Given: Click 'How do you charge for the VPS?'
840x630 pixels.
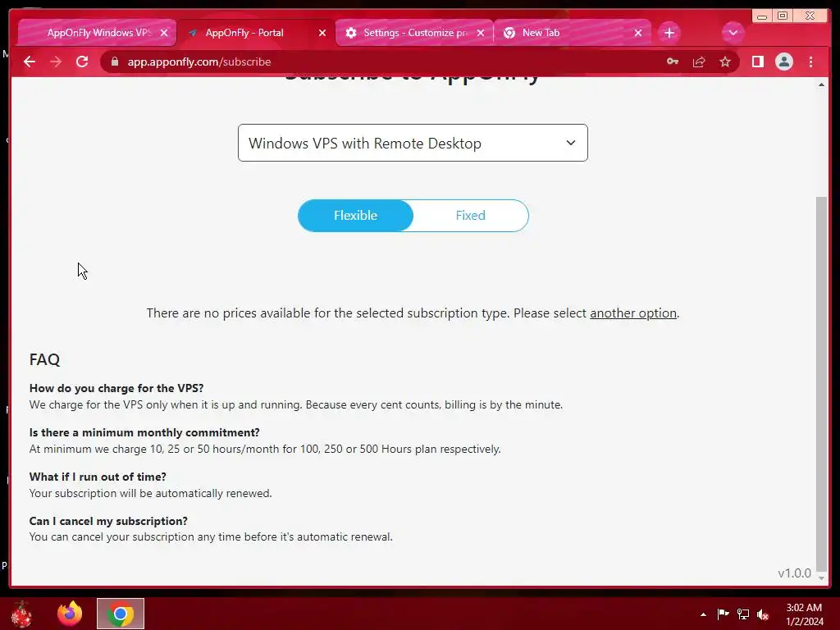Looking at the screenshot, I should 116,388.
